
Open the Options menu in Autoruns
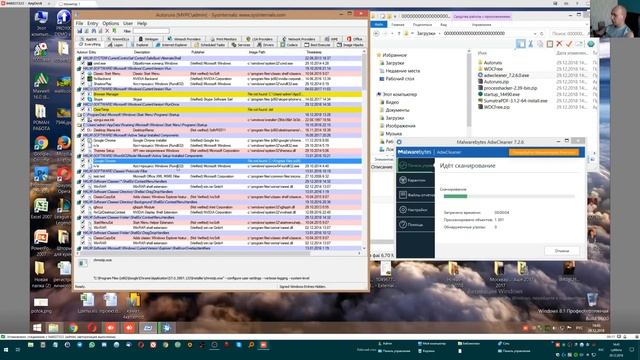tap(110, 23)
